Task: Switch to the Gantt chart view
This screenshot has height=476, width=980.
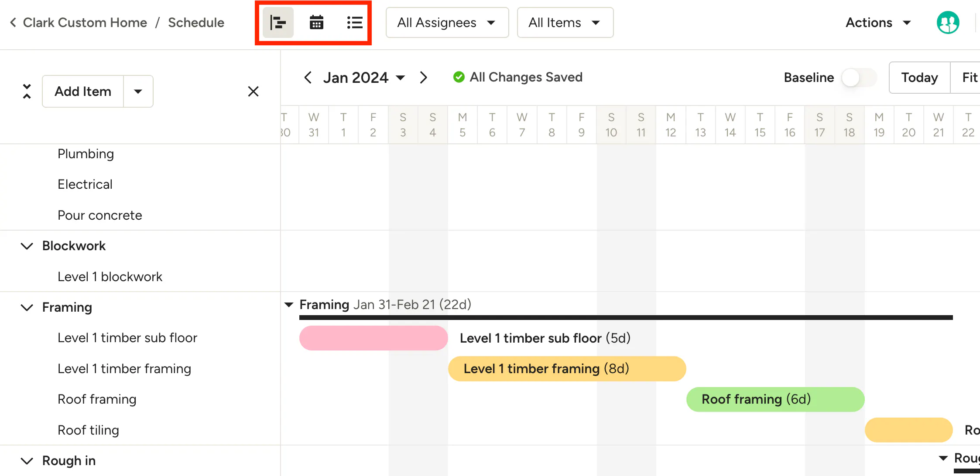Action: (278, 23)
